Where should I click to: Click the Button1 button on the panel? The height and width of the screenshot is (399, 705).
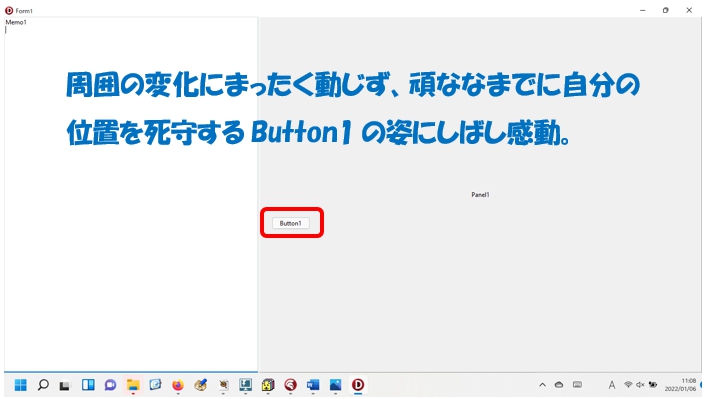tap(290, 223)
